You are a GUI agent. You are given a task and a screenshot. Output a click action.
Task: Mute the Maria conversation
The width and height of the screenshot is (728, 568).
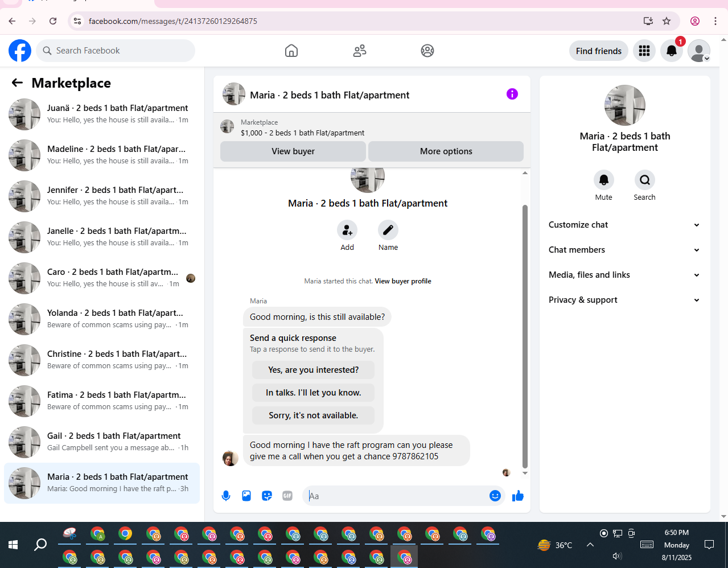(604, 180)
